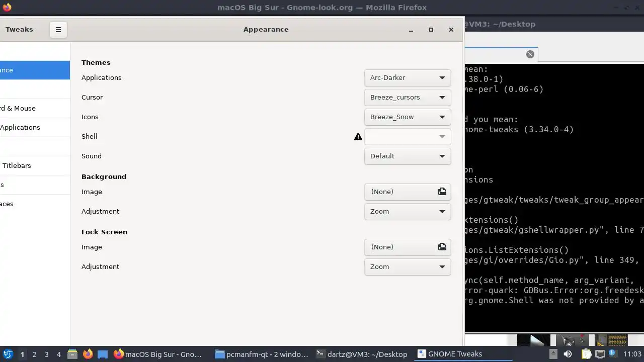Select Startup Applications in the sidebar
The image size is (644, 362).
point(35,127)
